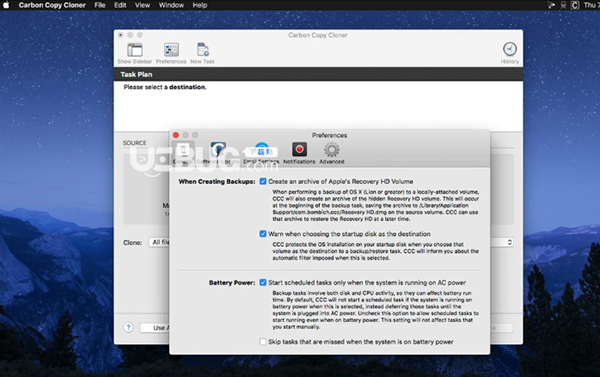Click the Use button at bottom left

[155, 328]
